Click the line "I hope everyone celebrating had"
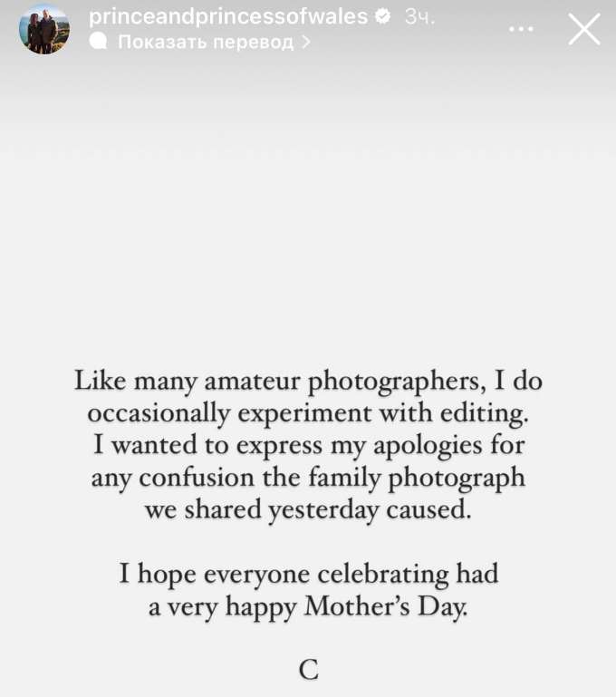Image resolution: width=616 pixels, height=697 pixels. (308, 574)
